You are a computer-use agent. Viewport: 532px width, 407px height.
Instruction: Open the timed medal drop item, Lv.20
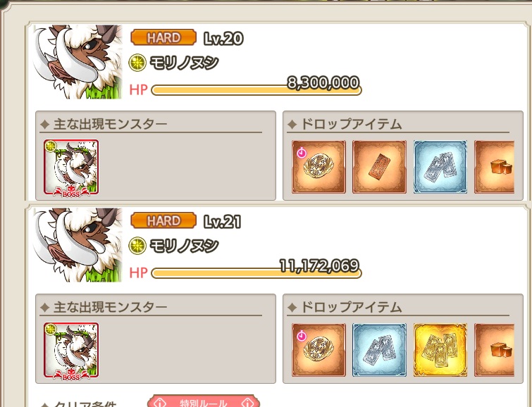318,167
